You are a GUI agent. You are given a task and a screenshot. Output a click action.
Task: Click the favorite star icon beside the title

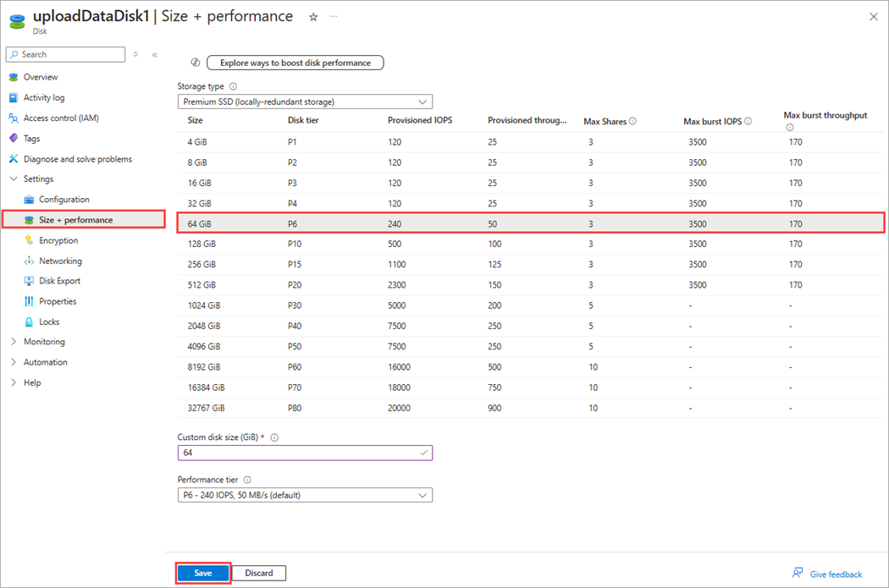(313, 17)
